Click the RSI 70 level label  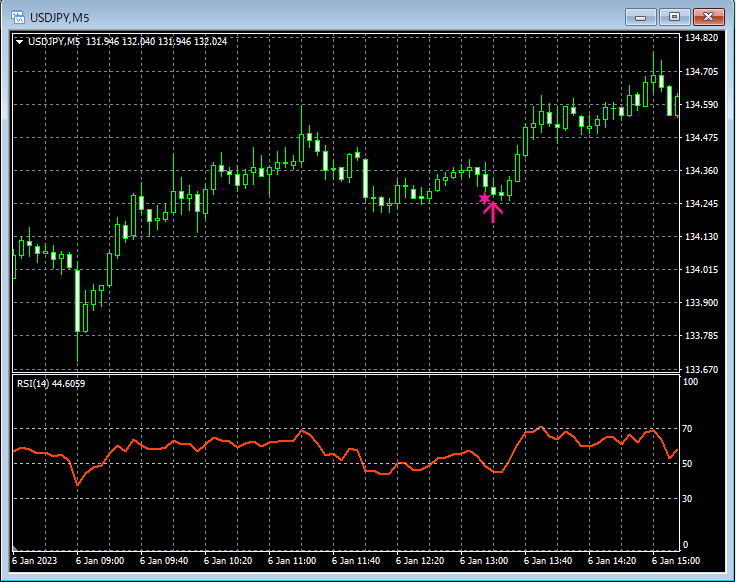(687, 429)
